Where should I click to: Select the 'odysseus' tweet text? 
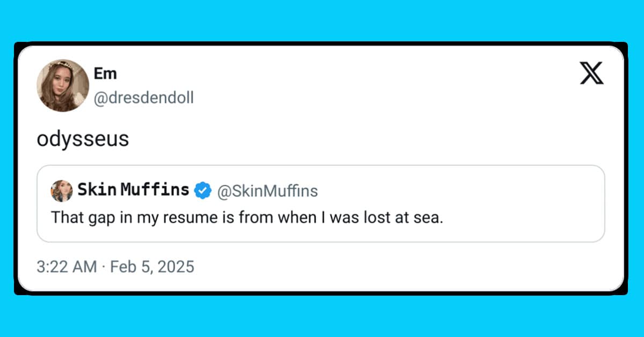pyautogui.click(x=83, y=139)
